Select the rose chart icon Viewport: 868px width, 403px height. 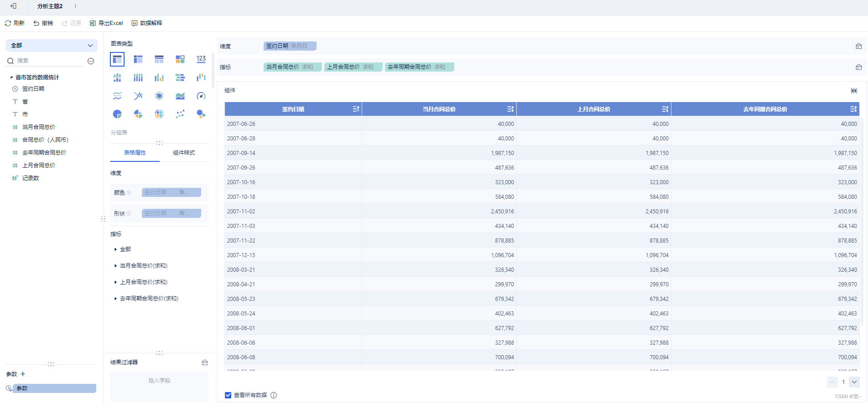[x=138, y=114]
